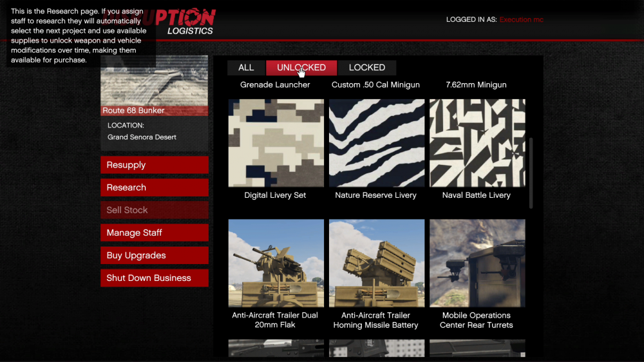This screenshot has width=644, height=362.
Task: Click the Grenade Launcher label
Action: click(275, 84)
